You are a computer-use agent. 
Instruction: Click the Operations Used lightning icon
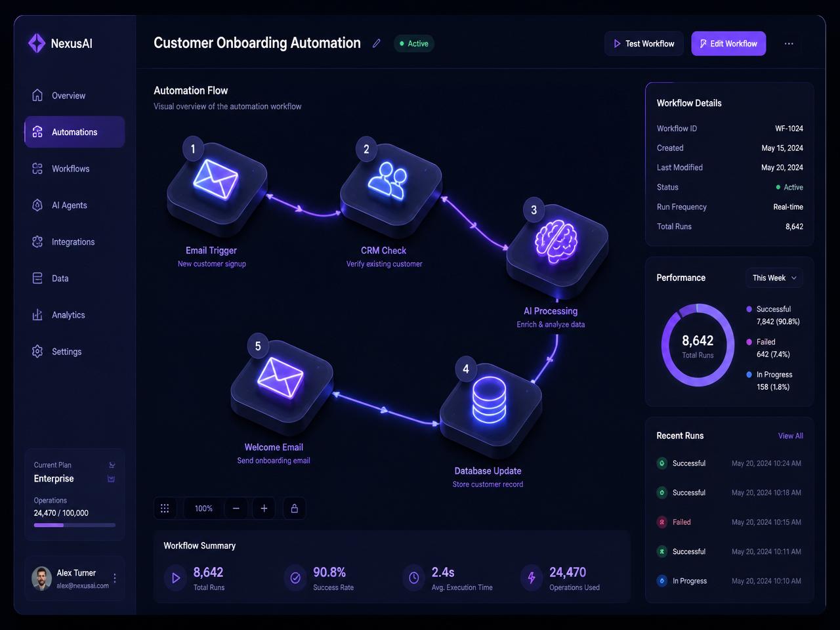coord(532,578)
